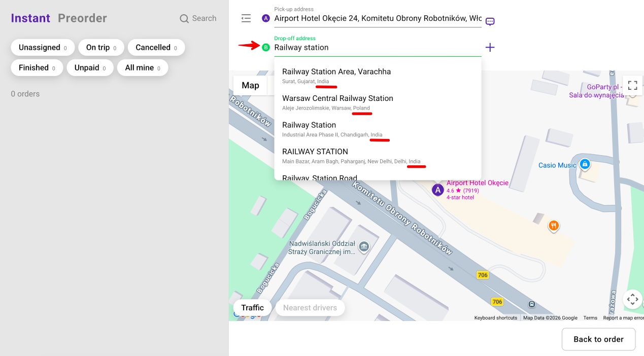Image resolution: width=644 pixels, height=356 pixels.
Task: Switch to the Preorder tab
Action: pos(82,18)
